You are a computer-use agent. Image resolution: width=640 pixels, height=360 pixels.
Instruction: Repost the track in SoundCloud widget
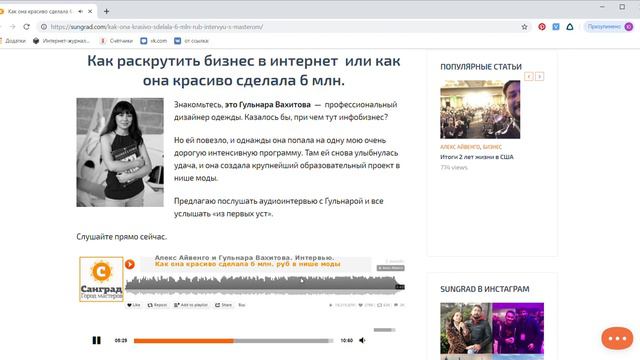coord(157,305)
